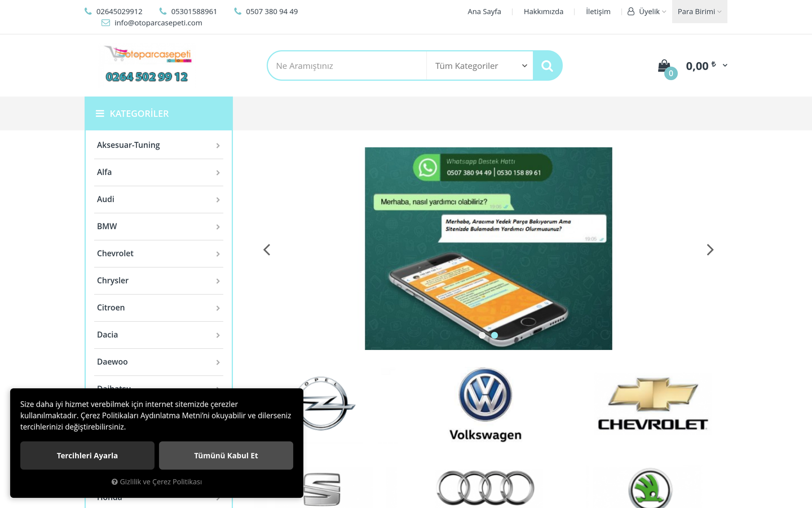The width and height of the screenshot is (812, 508).
Task: Click the Tercihleri Ayarla cookie button
Action: (87, 456)
